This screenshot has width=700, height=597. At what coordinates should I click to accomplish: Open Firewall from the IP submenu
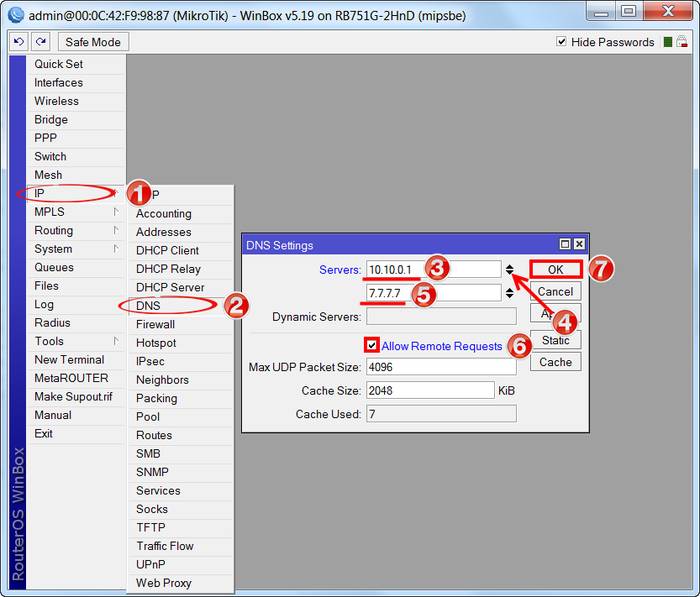tap(156, 324)
